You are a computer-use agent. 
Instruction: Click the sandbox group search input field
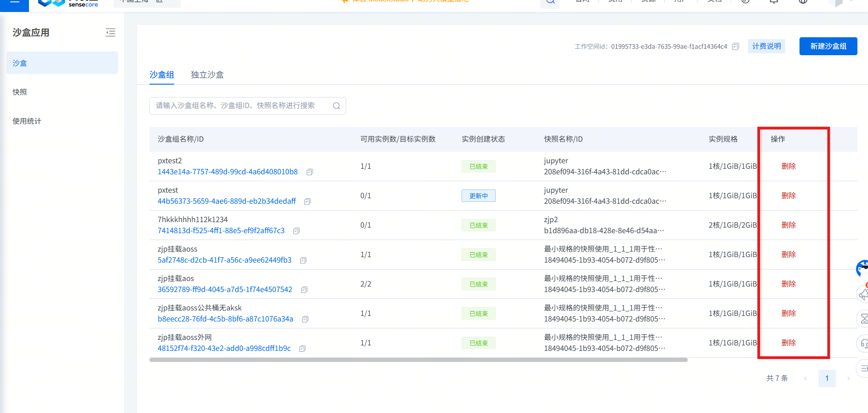point(241,106)
